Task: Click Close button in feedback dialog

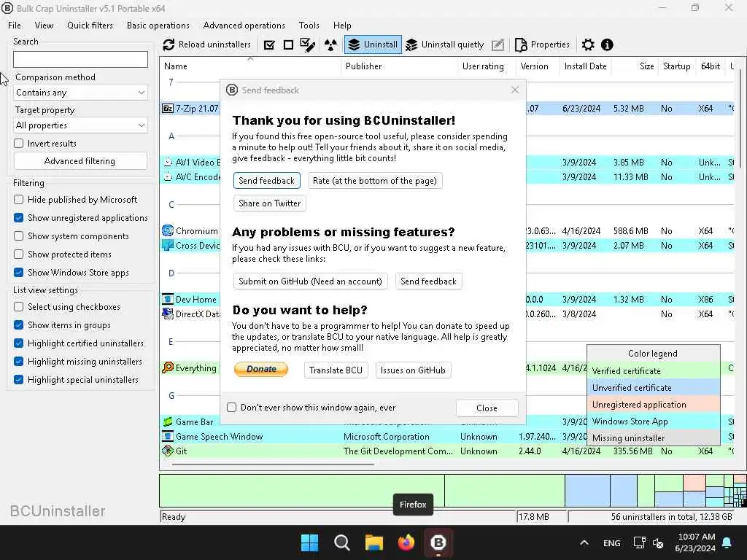Action: point(487,408)
